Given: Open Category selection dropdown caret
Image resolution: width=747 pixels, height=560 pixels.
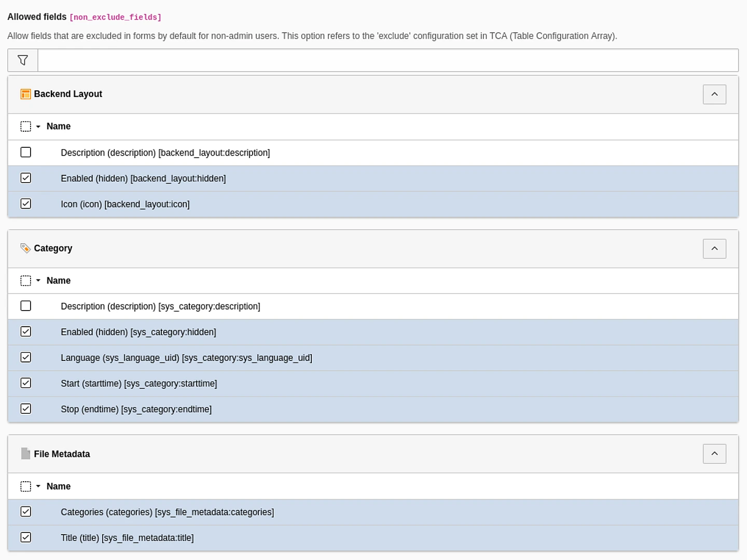Looking at the screenshot, I should [x=38, y=281].
